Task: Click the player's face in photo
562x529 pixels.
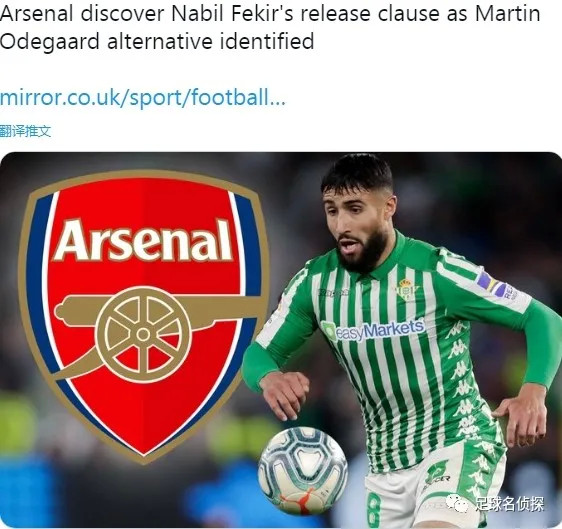Action: pyautogui.click(x=358, y=222)
